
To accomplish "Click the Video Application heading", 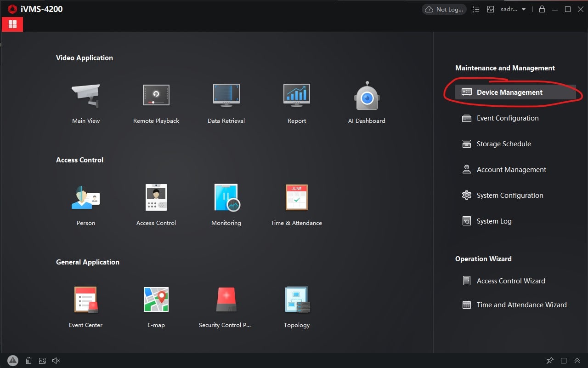I will (x=85, y=58).
